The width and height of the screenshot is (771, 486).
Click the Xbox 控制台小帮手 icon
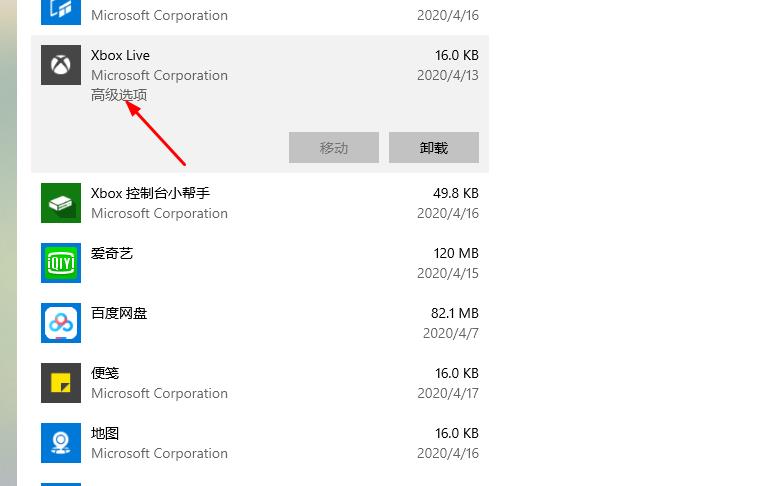pyautogui.click(x=61, y=203)
